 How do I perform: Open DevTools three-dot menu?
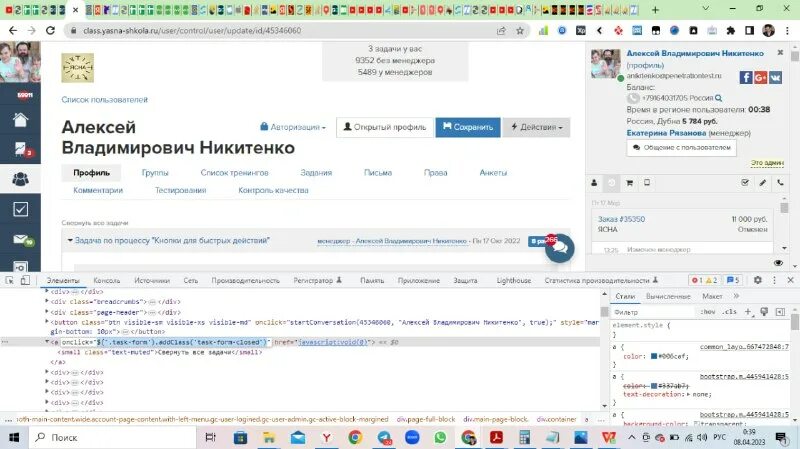(x=774, y=280)
